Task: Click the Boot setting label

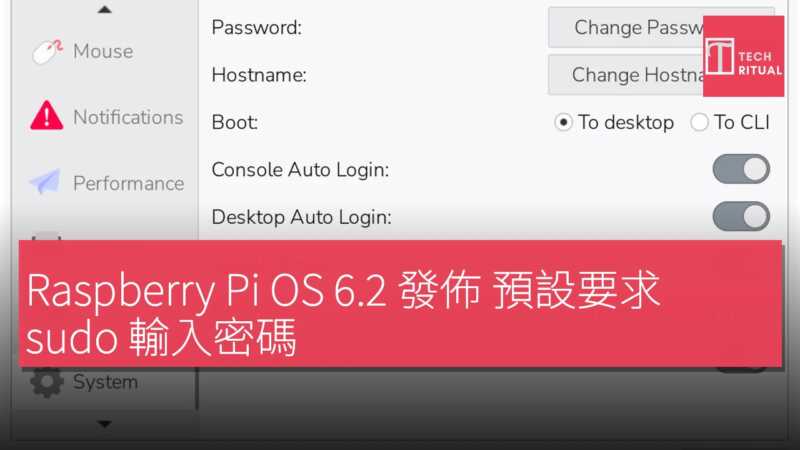Action: tap(235, 122)
